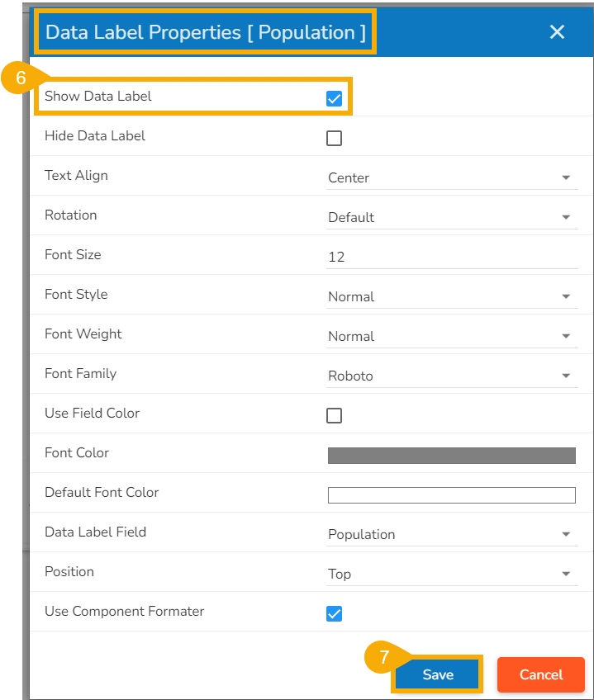Uncheck the Show Data Label checkbox
594x700 pixels.
tap(334, 99)
